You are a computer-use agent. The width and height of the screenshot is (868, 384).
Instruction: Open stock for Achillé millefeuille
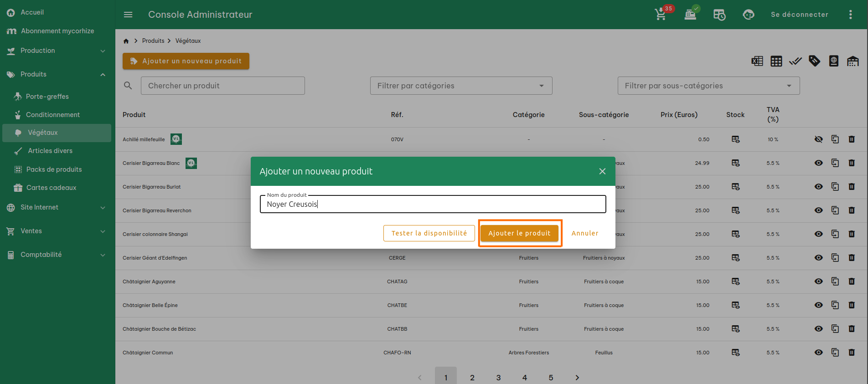(736, 139)
